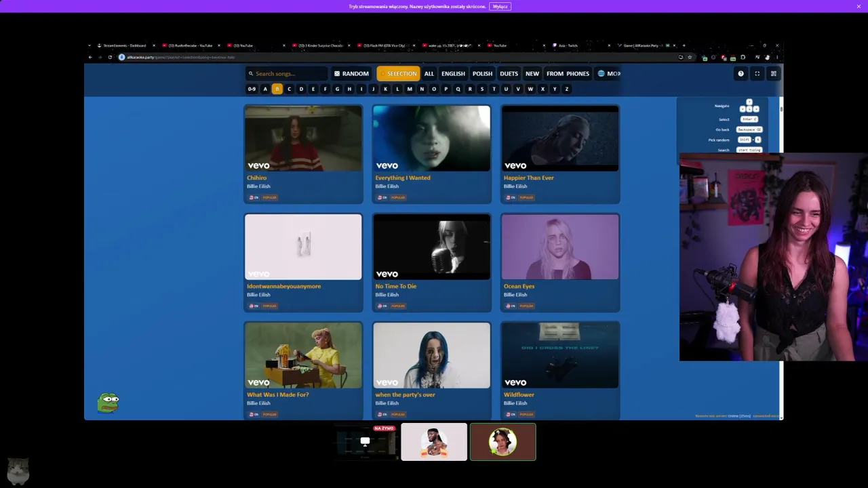This screenshot has width=868, height=488.
Task: Choose when the party's over thumbnail
Action: [x=431, y=355]
